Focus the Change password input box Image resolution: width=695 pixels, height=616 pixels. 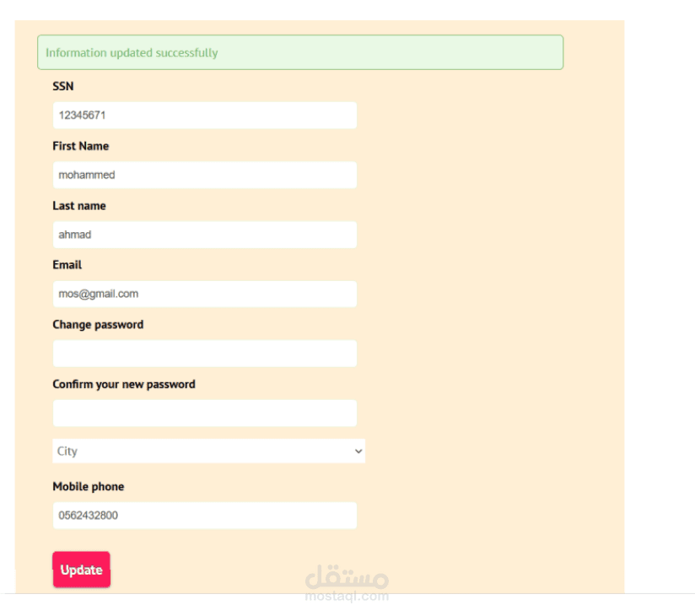[x=204, y=354]
